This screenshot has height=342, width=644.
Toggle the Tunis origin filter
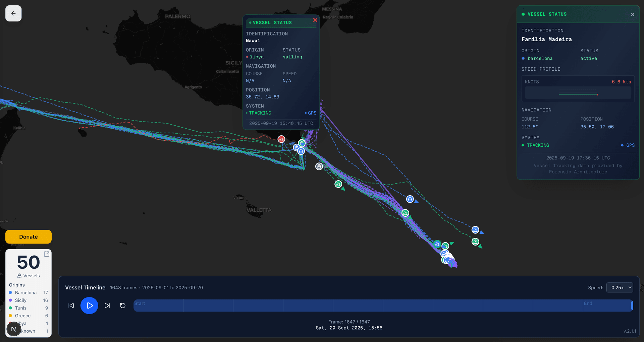20,308
